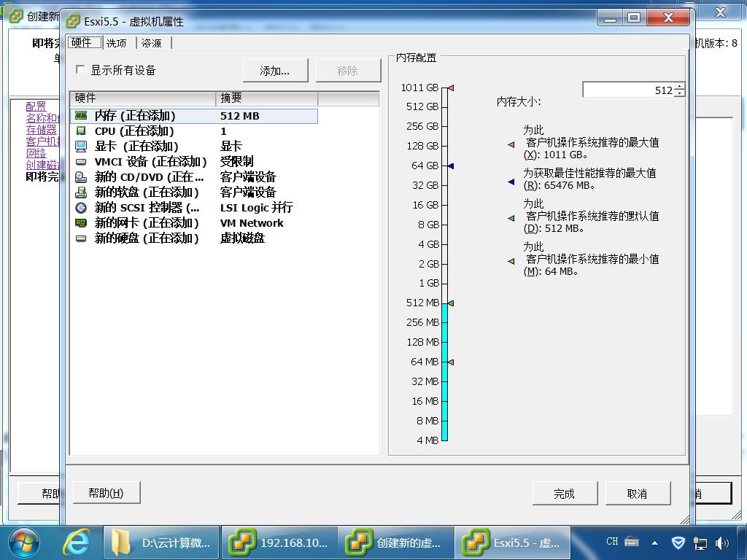The width and height of the screenshot is (747, 560).
Task: Click the green 512 MB default marker on slider
Action: pyautogui.click(x=451, y=303)
